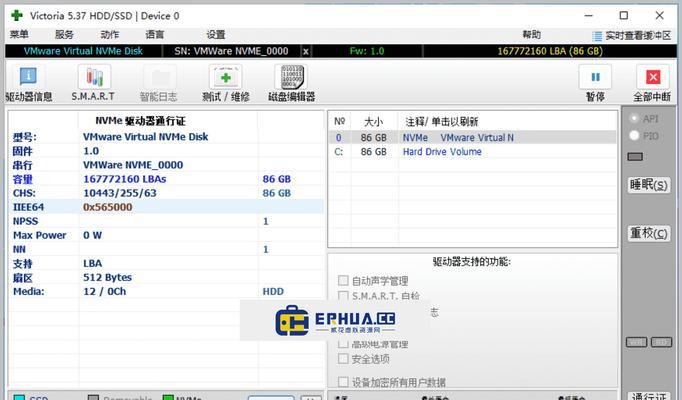Click the 512 Bytes sector value
Image resolution: width=682 pixels, height=400 pixels.
click(x=107, y=277)
